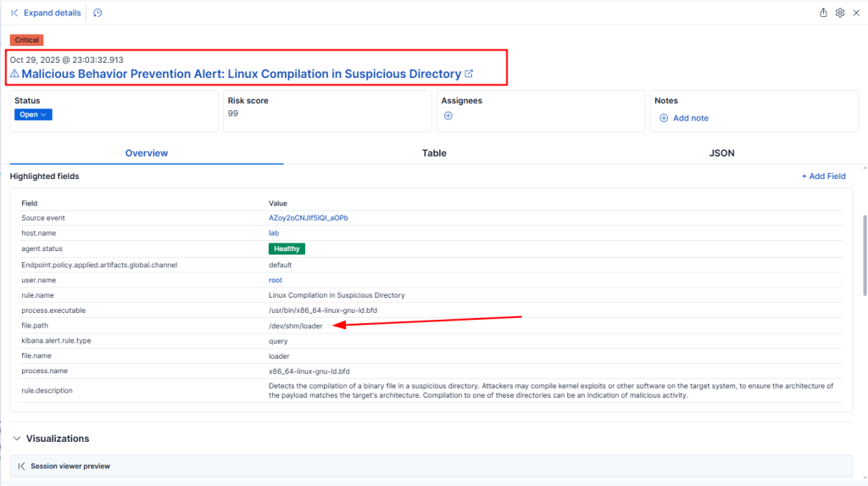Click external link icon beside alert title
Image resolution: width=868 pixels, height=486 pixels.
(469, 74)
